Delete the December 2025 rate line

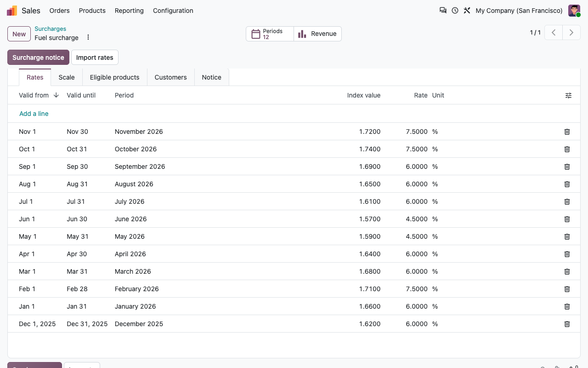[567, 324]
